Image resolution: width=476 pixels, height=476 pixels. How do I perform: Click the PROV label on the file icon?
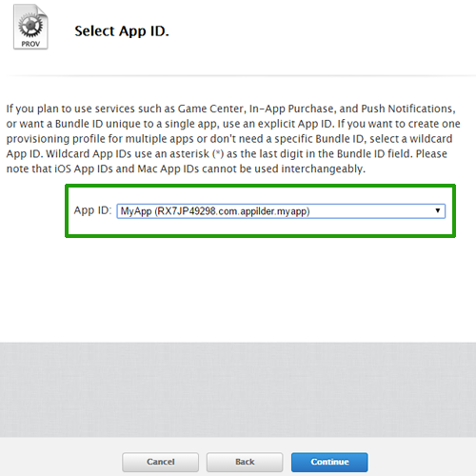(x=30, y=44)
